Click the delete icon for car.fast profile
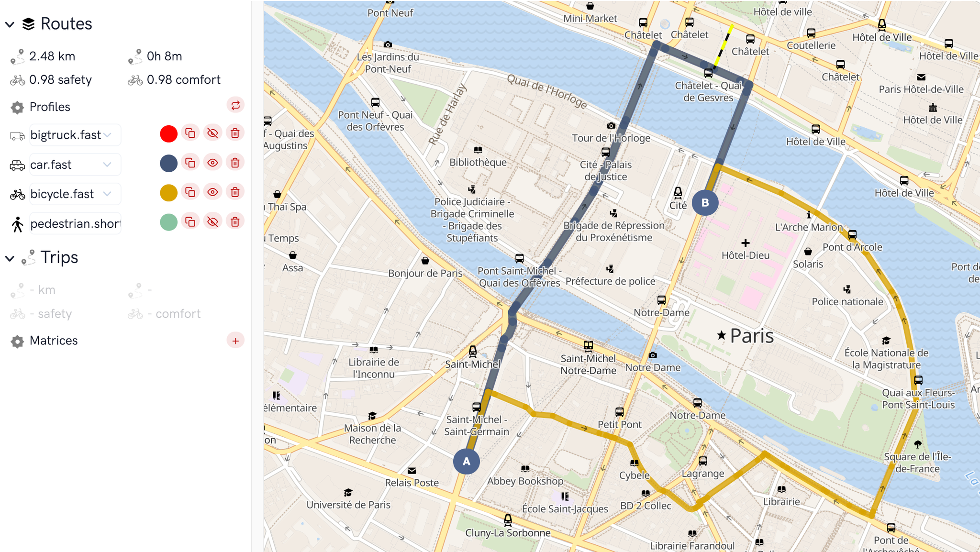Screen dimensions: 980x552 235,163
